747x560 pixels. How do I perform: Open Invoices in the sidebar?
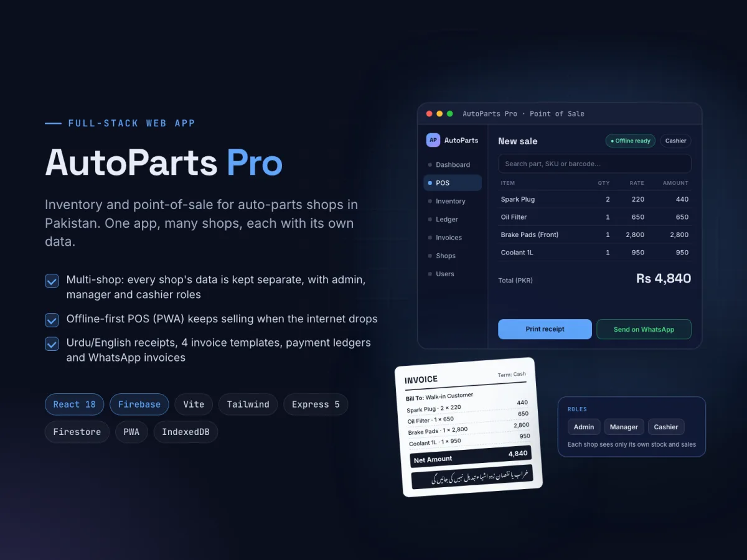[x=453, y=238]
